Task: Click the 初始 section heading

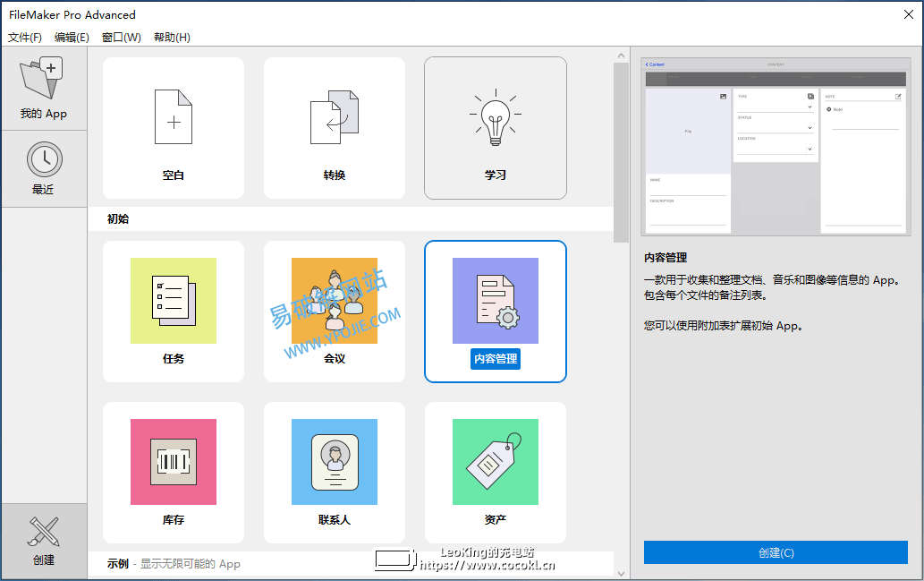Action: click(118, 218)
